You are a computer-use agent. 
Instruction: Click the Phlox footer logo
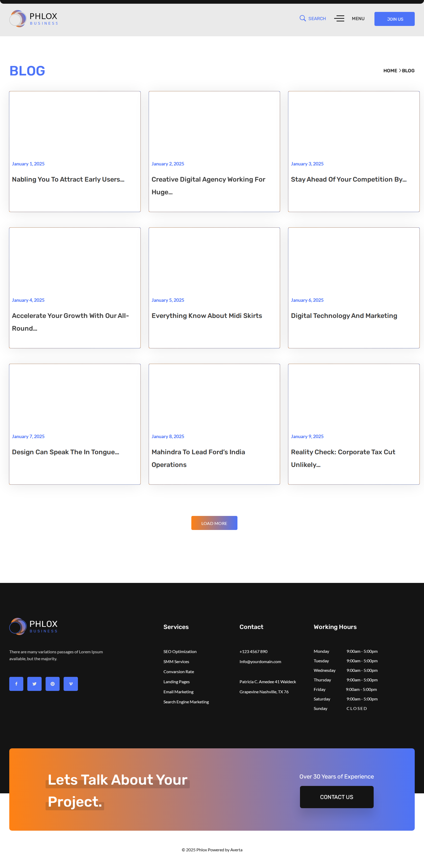34,626
